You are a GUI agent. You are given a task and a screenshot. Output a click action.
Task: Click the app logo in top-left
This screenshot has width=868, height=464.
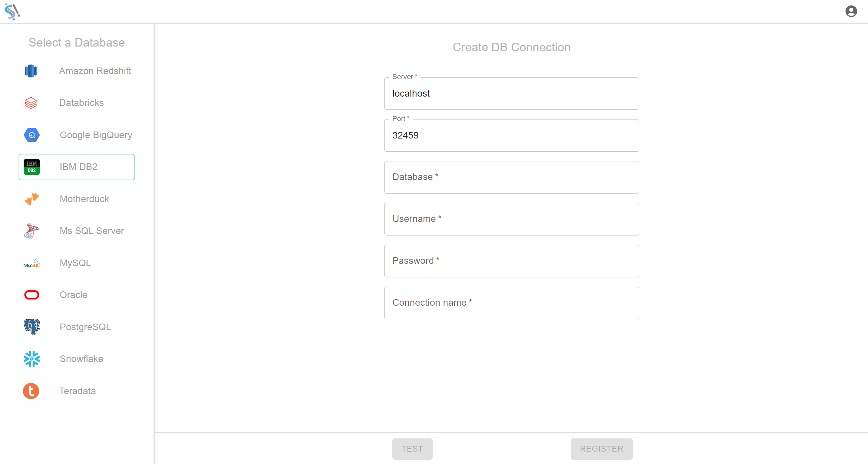coord(12,12)
